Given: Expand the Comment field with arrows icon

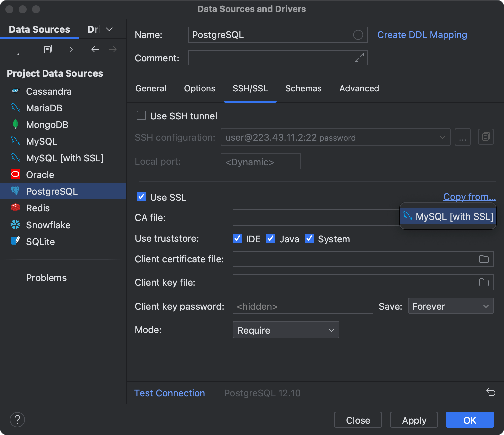Looking at the screenshot, I should [x=359, y=57].
